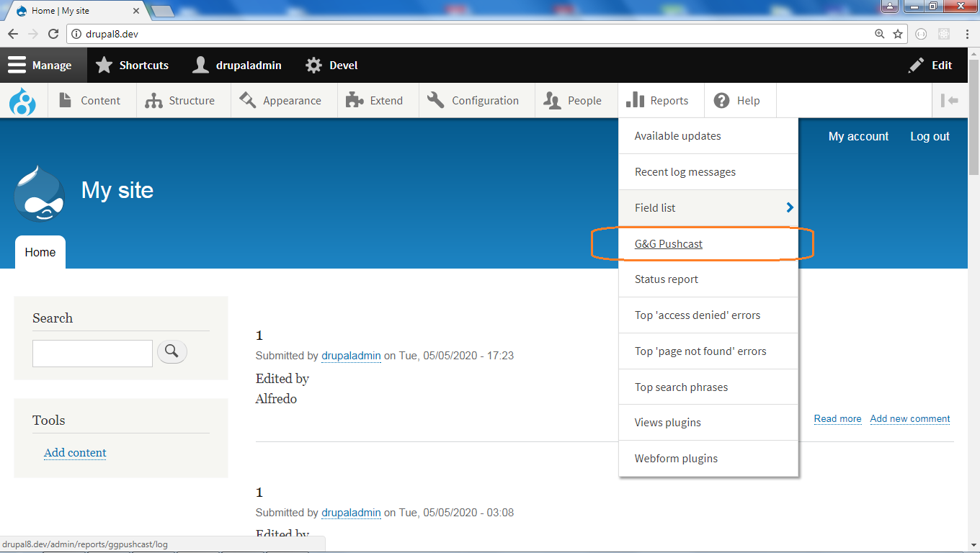The width and height of the screenshot is (980, 553).
Task: Toggle Edit mode with the pencil icon
Action: point(916,65)
